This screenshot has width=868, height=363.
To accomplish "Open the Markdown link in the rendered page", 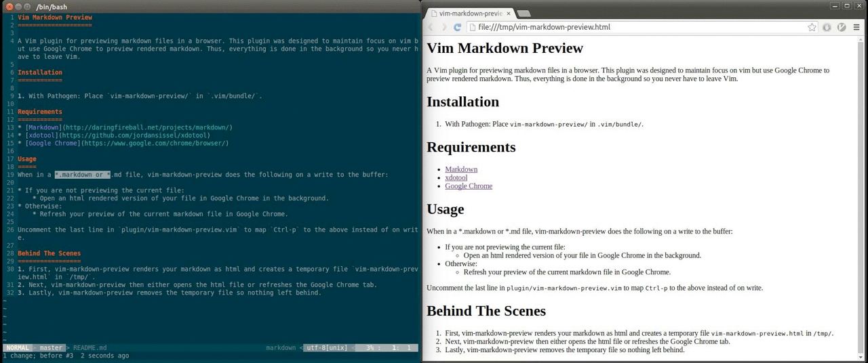I will pyautogui.click(x=461, y=169).
